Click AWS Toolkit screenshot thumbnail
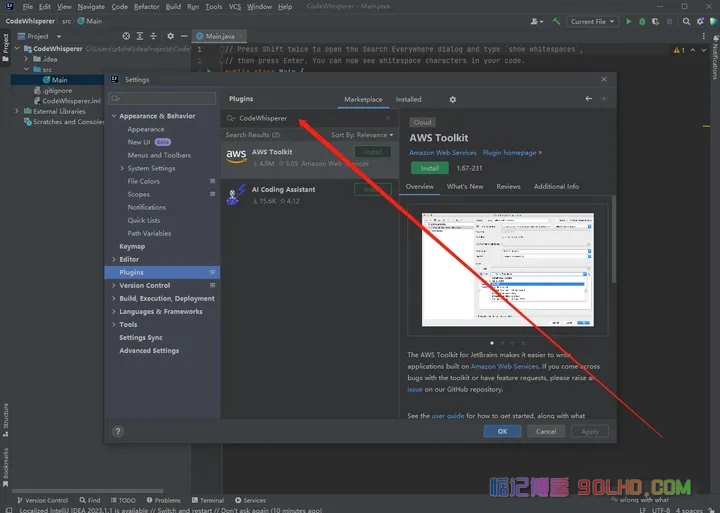Image resolution: width=720 pixels, height=513 pixels. click(507, 270)
